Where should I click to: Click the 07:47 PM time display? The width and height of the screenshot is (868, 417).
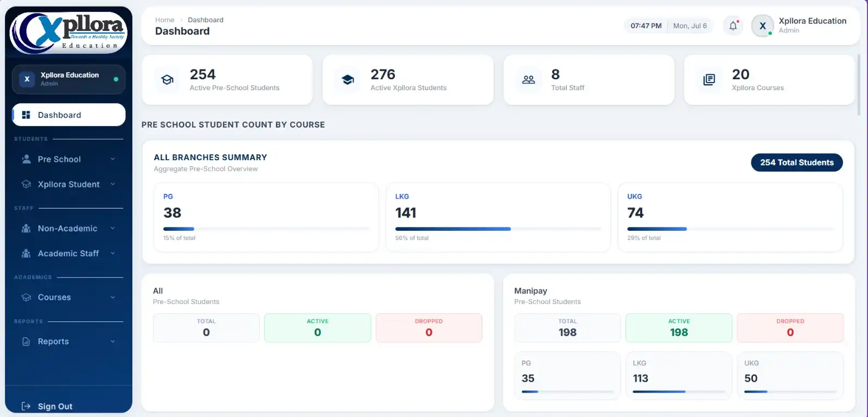coord(646,26)
